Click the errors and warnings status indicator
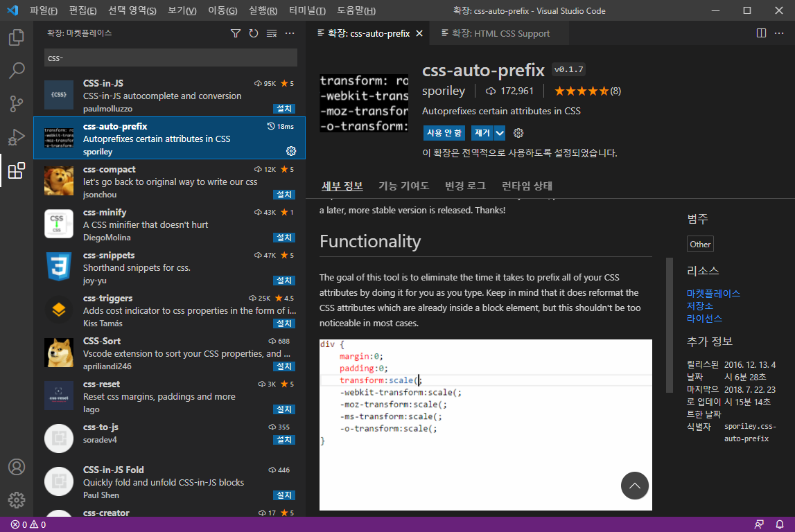The height and width of the screenshot is (532, 795). (x=28, y=524)
